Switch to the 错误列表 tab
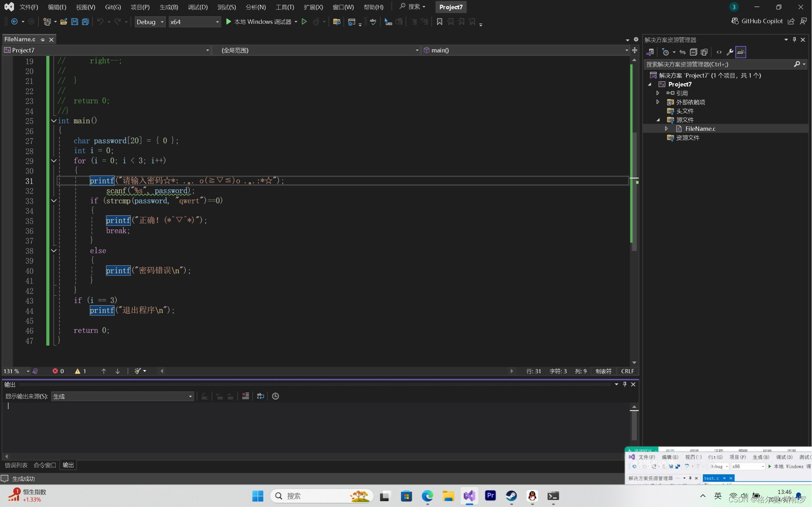 tap(16, 465)
